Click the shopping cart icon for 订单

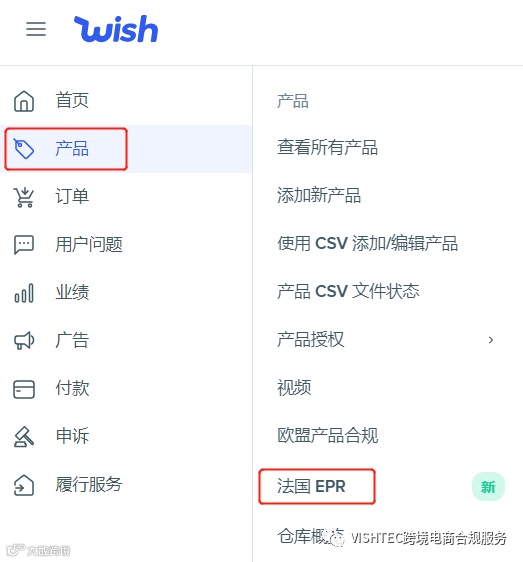click(x=24, y=197)
